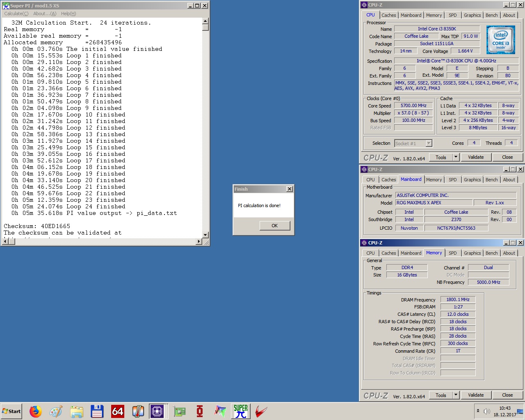Click Validate in bottom CPU-Z window
This screenshot has width=525, height=420.
[x=476, y=395]
